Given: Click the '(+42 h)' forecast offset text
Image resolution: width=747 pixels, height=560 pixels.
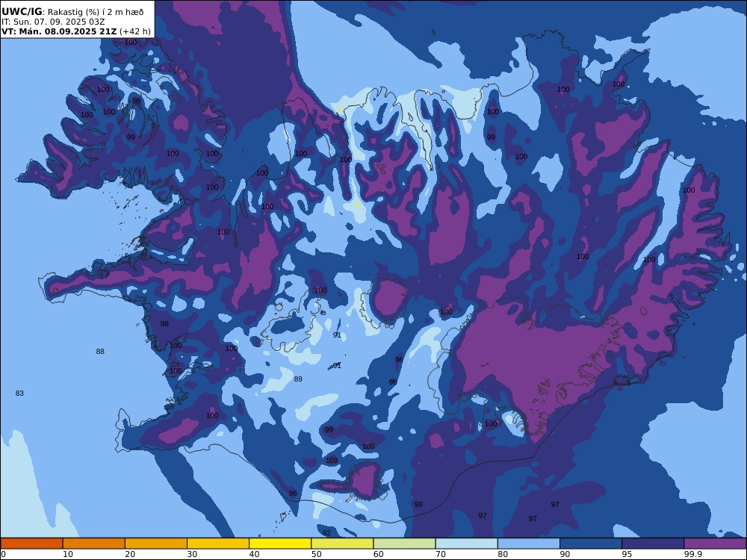Looking at the screenshot, I should 135,31.
